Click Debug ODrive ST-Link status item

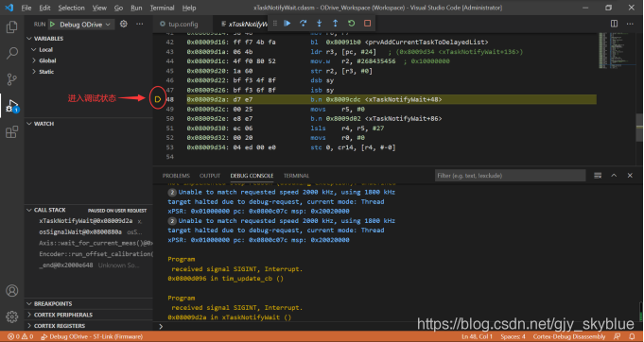pos(93,336)
